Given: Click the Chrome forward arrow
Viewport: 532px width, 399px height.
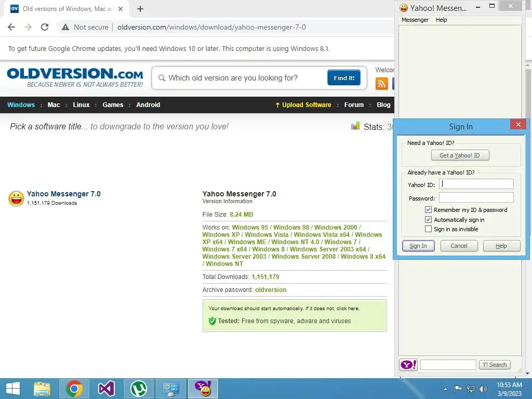Looking at the screenshot, I should click(28, 27).
